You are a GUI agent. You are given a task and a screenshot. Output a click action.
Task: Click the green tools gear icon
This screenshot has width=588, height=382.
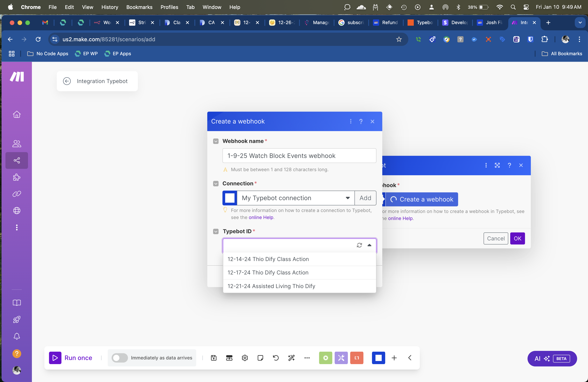(x=325, y=358)
